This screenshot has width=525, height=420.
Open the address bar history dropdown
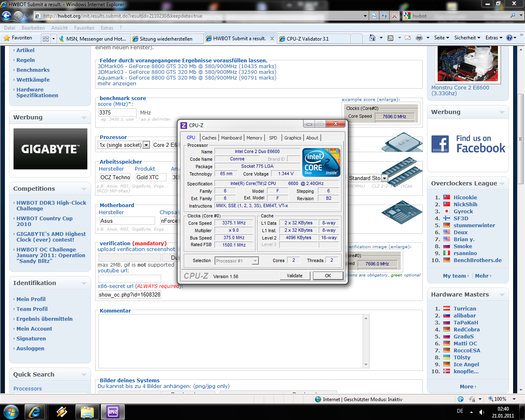[x=365, y=16]
